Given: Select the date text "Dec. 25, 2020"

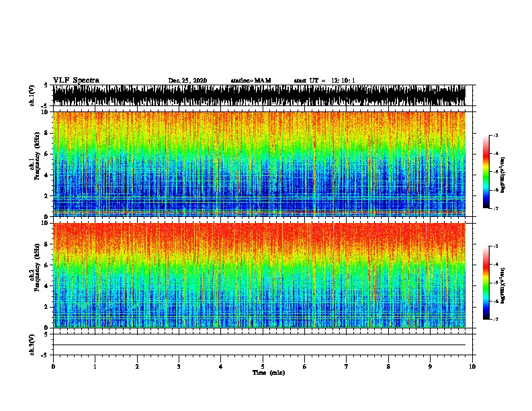Looking at the screenshot, I should [x=187, y=81].
